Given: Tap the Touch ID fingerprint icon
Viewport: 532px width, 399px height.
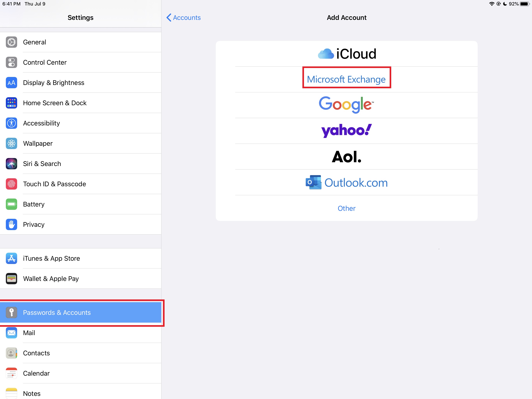Looking at the screenshot, I should pos(11,184).
